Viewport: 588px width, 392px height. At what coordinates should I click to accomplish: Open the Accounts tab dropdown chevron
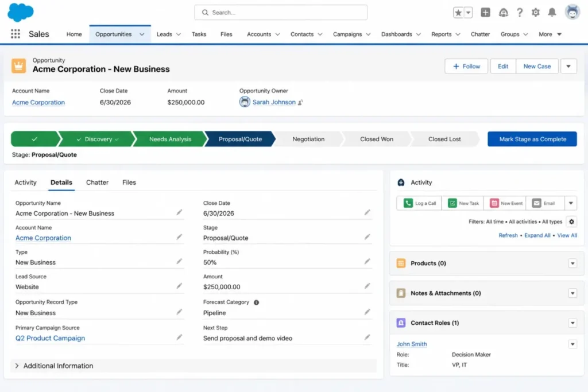point(277,34)
